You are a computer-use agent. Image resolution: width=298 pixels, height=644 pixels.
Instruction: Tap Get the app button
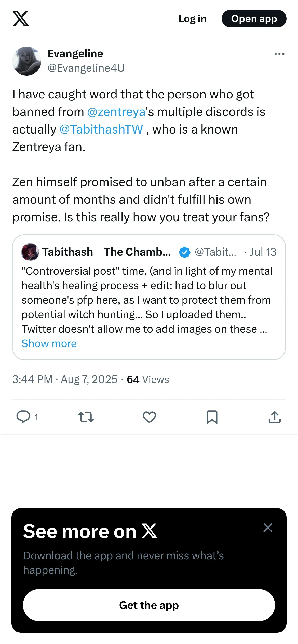point(149,605)
